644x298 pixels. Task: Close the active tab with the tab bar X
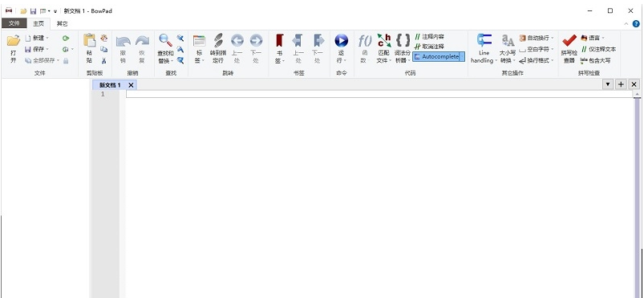(x=634, y=84)
